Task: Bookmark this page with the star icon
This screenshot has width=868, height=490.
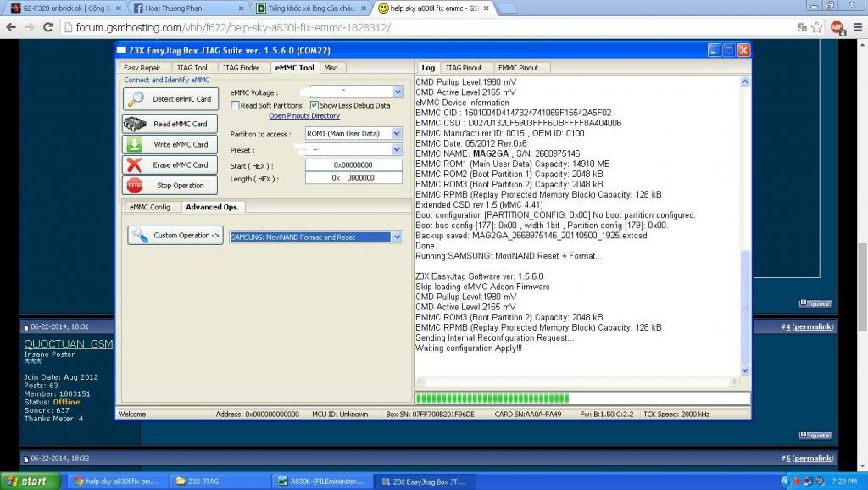Action: coord(816,27)
